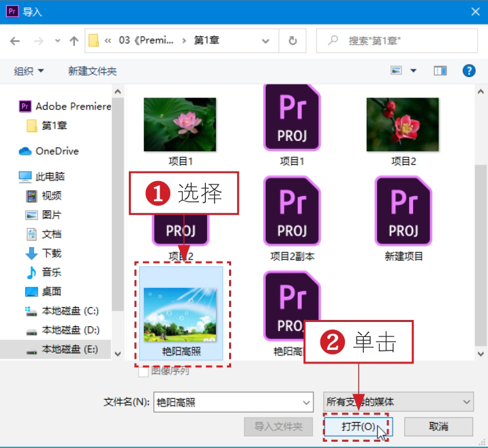This screenshot has width=488, height=448.
Task: Open the 文档 library
Action: click(x=44, y=234)
